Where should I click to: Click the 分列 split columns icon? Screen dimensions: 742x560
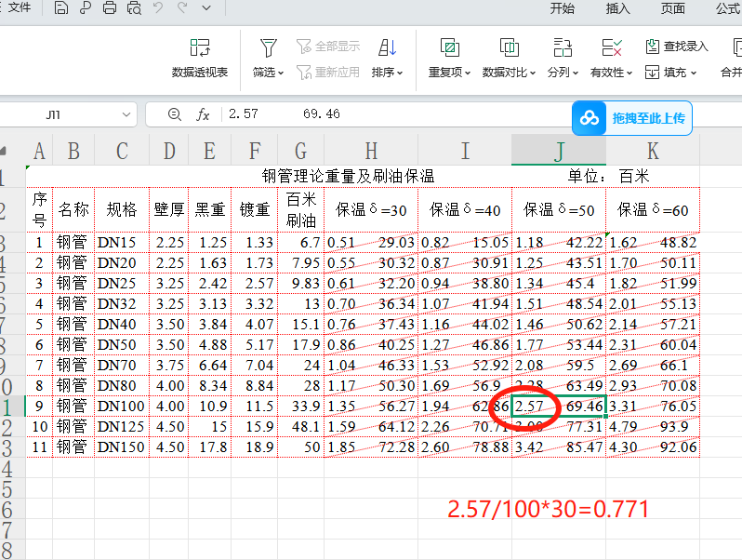(563, 47)
